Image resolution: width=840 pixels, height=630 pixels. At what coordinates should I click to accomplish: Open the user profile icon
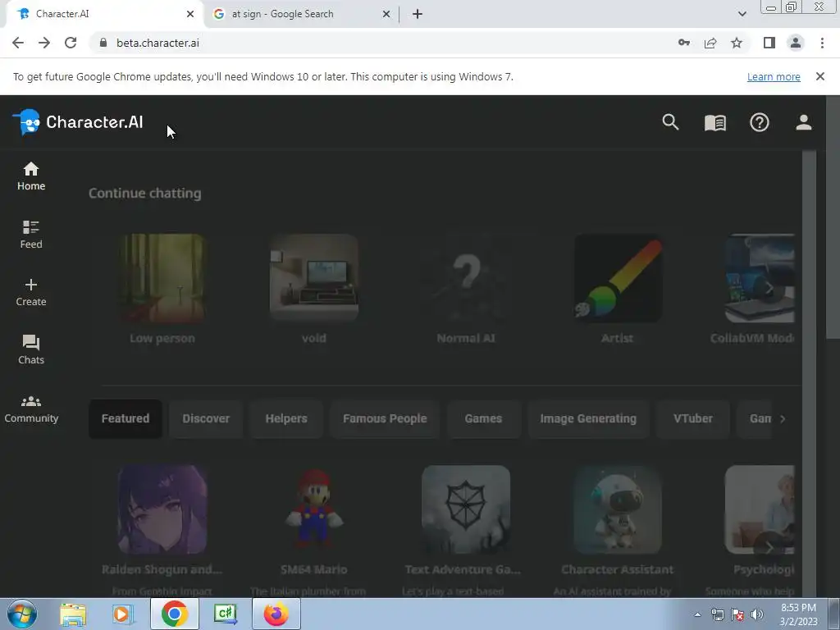pyautogui.click(x=804, y=122)
